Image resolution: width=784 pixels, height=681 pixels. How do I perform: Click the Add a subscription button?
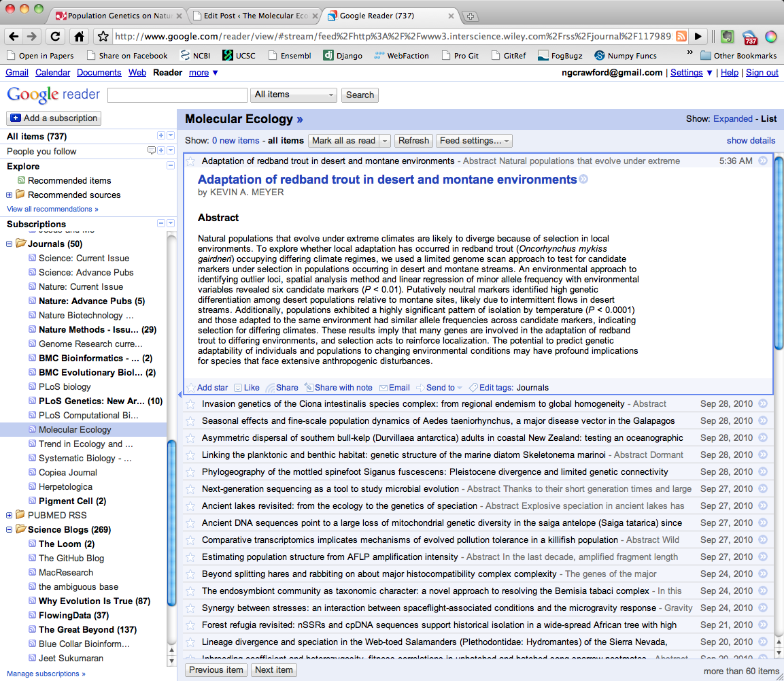tap(54, 118)
